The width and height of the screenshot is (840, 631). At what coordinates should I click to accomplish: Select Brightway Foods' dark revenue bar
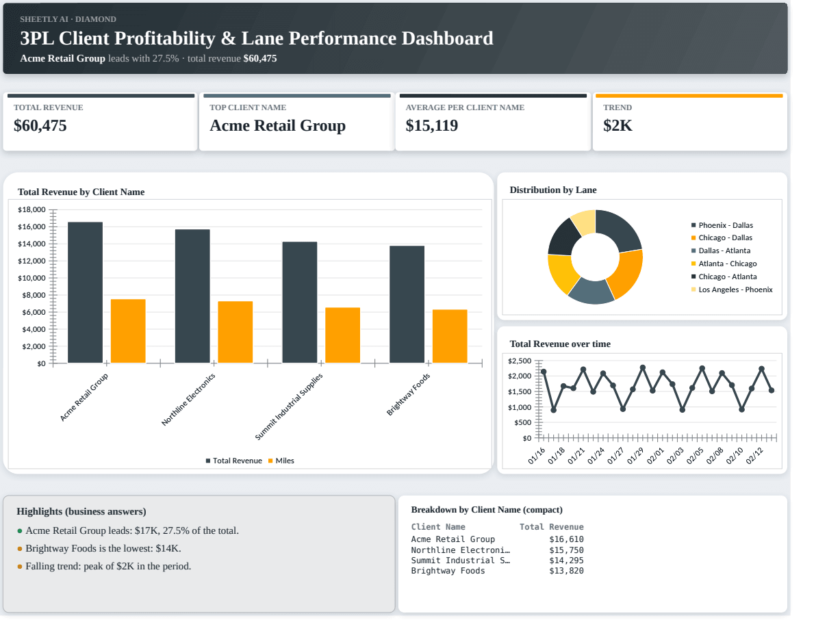coord(407,304)
